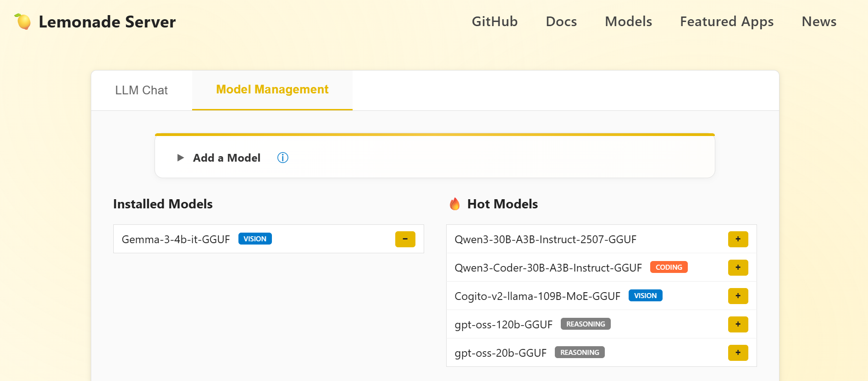Open the GitHub link in navigation
Viewport: 868px width, 381px height.
pyautogui.click(x=494, y=22)
